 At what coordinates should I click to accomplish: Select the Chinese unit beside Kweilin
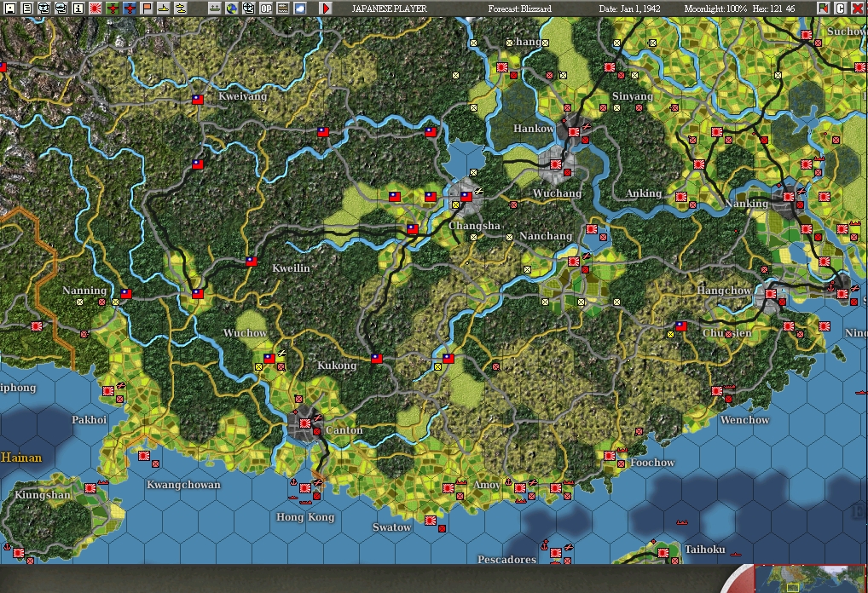tap(252, 262)
